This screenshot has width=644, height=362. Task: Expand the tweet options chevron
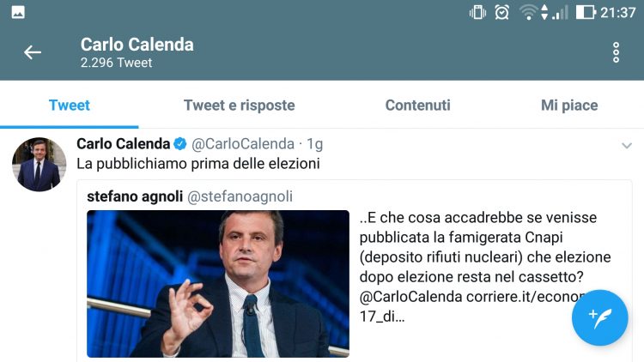click(x=627, y=146)
